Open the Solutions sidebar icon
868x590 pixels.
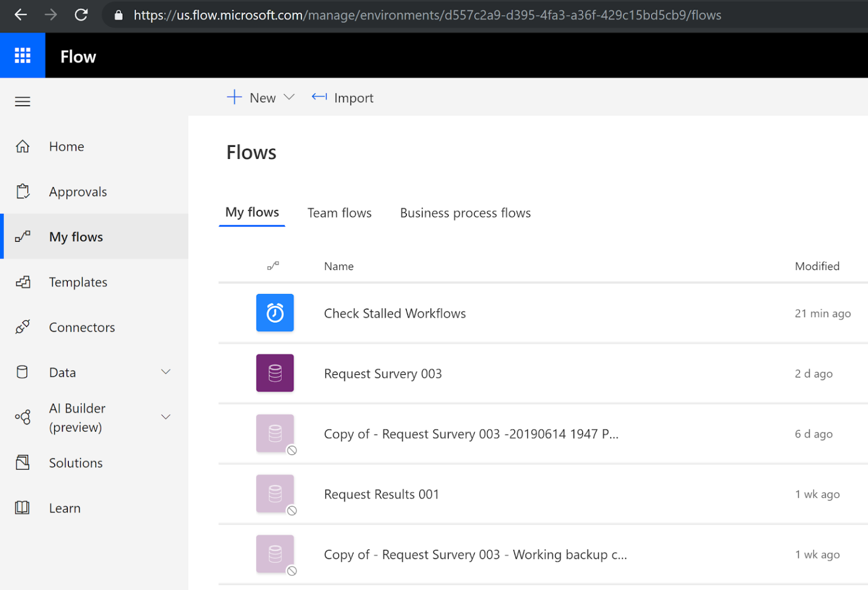tap(23, 462)
